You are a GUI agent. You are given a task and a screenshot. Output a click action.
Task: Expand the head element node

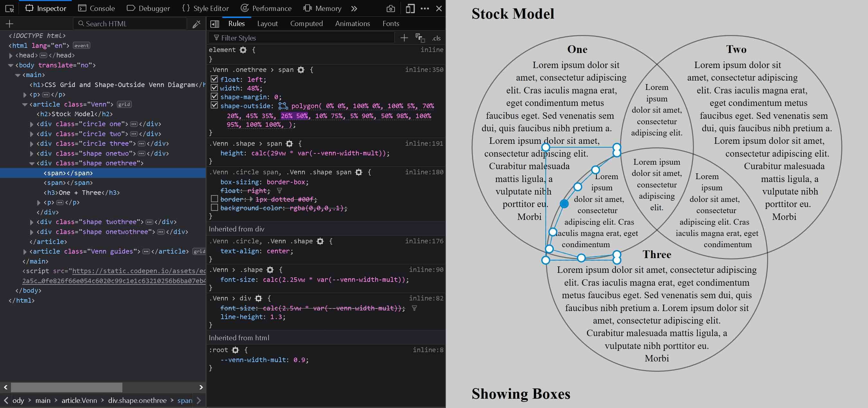tap(11, 56)
